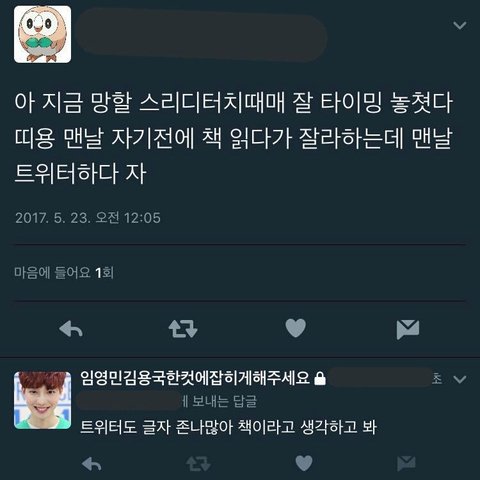
Task: Select the timestamp 2017. 5. 23. 오전 12:05
Action: 88,218
